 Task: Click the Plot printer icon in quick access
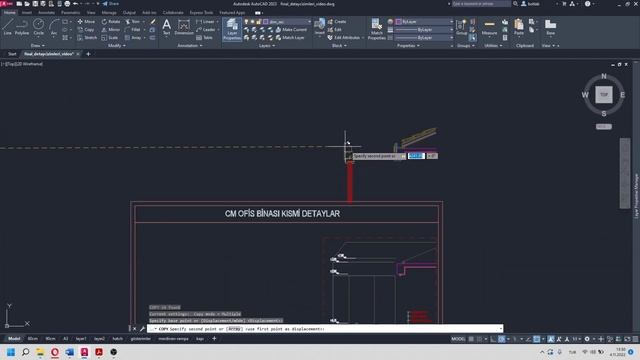point(67,4)
